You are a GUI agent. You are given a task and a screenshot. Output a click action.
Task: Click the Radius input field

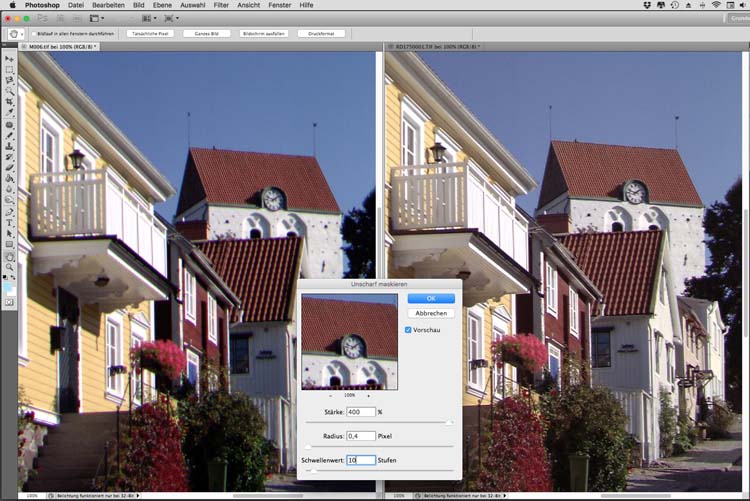pos(360,435)
